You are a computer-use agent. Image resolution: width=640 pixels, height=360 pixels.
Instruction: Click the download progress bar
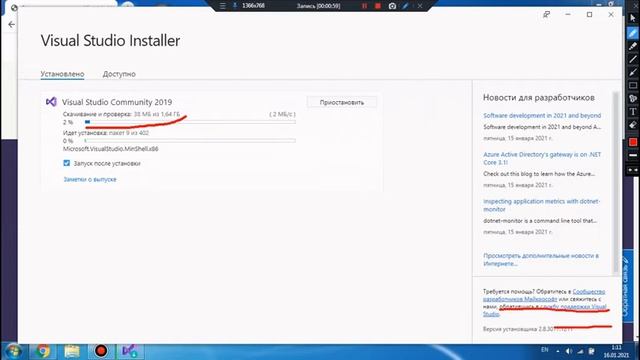tap(190, 122)
